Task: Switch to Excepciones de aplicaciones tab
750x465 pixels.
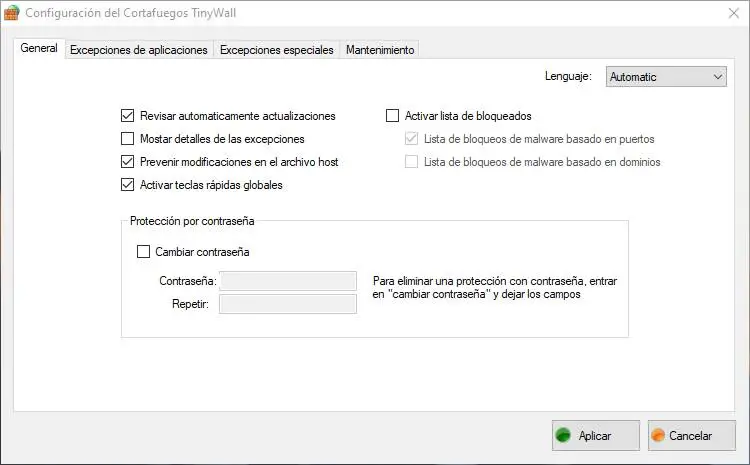Action: point(138,50)
